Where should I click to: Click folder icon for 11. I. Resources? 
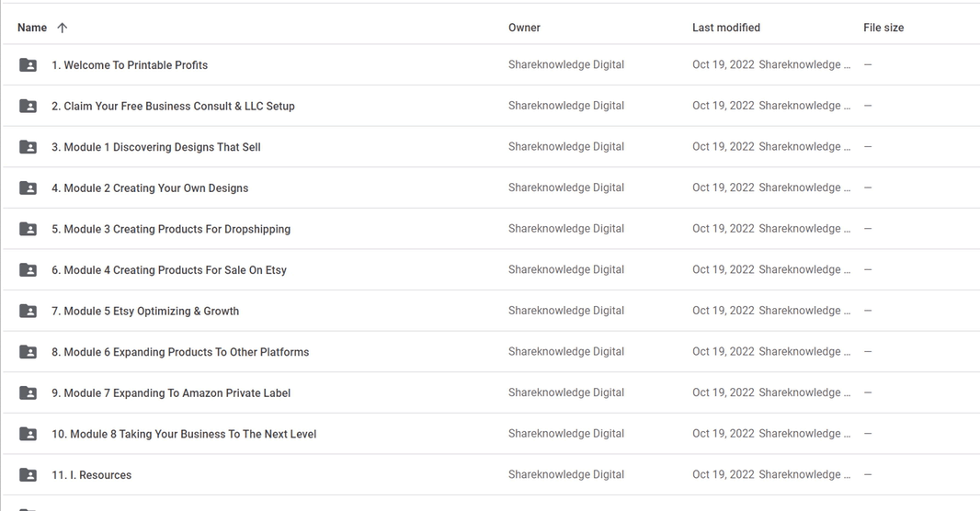[x=28, y=475]
